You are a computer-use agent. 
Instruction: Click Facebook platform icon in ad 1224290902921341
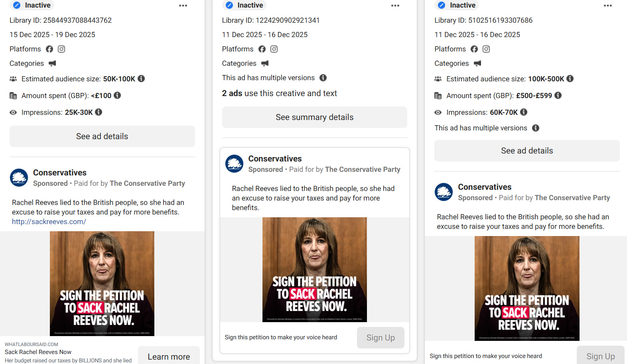pos(262,49)
